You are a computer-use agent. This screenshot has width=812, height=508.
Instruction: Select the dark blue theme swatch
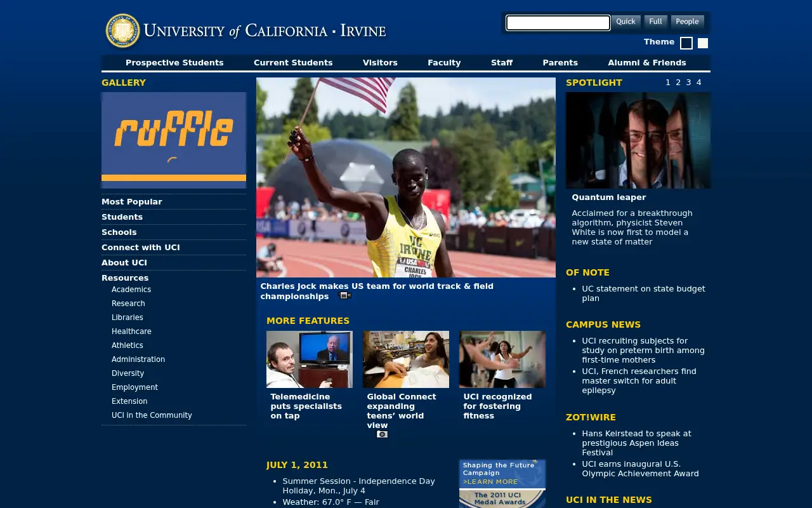686,43
